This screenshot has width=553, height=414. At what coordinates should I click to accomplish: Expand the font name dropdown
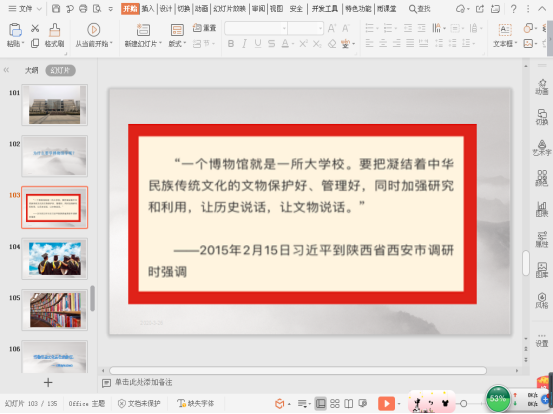pyautogui.click(x=284, y=28)
